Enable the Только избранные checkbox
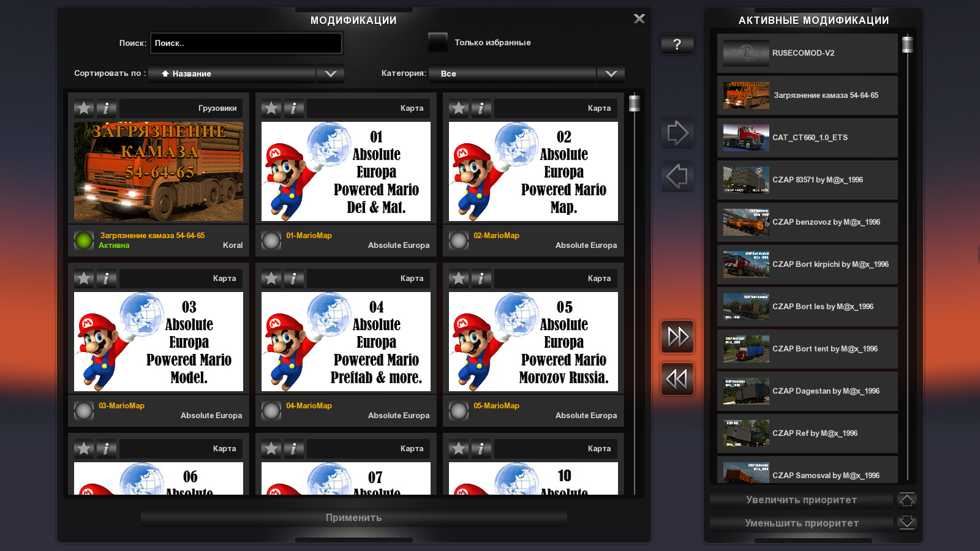This screenshot has width=980, height=551. coord(438,42)
